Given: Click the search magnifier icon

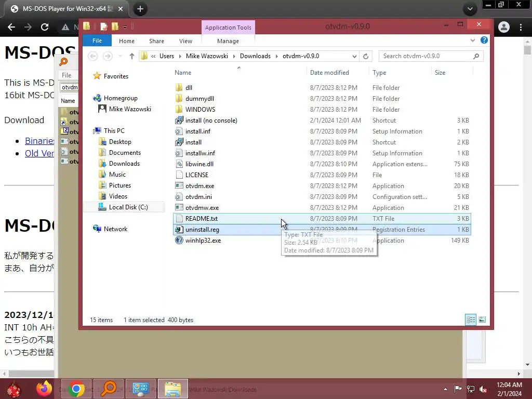Looking at the screenshot, I should [x=476, y=56].
